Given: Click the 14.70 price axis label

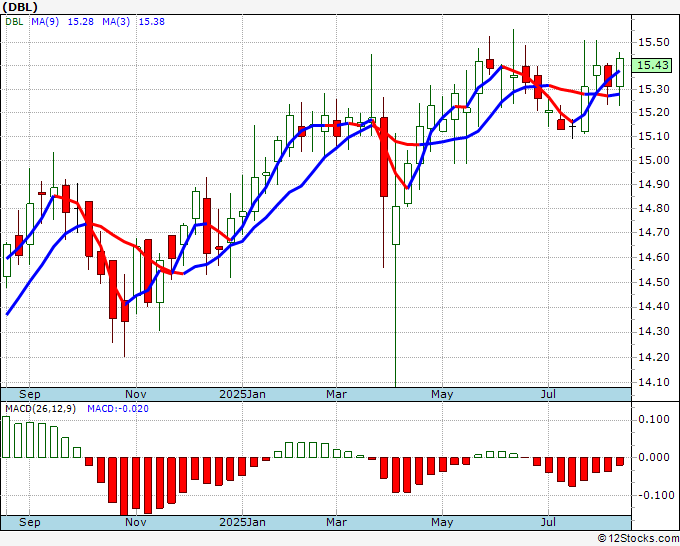Looking at the screenshot, I should 653,232.
